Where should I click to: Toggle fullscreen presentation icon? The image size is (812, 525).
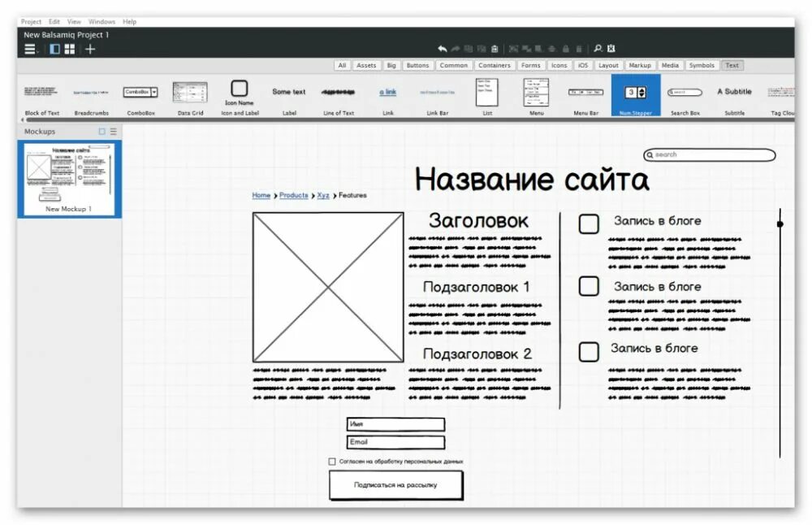pos(611,48)
